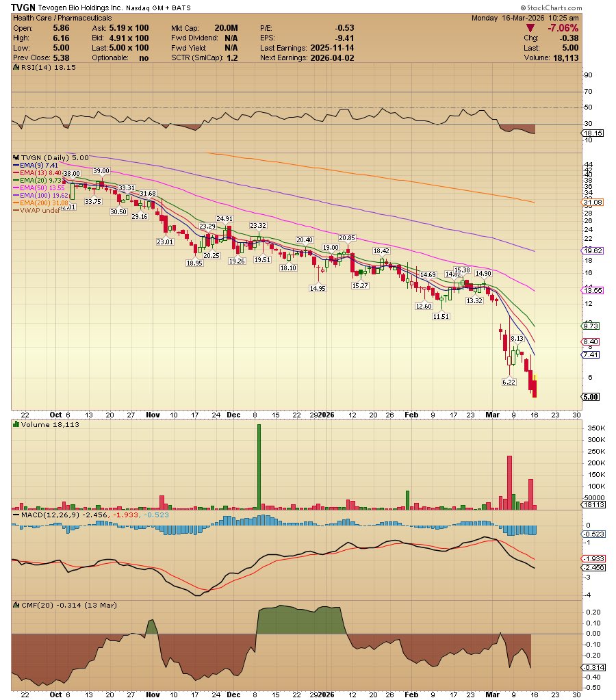Click the EPS value -9.41
Image resolution: width=616 pixels, height=700 pixels.
click(x=345, y=38)
